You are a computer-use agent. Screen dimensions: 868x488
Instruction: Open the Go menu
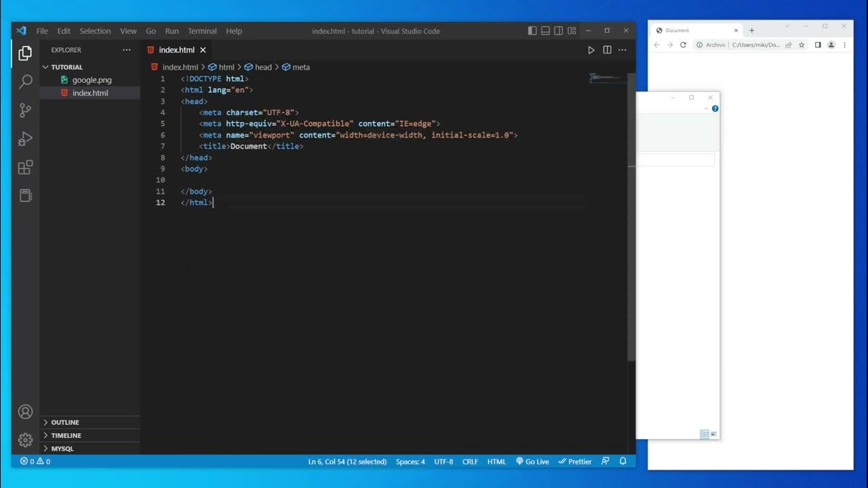click(151, 31)
